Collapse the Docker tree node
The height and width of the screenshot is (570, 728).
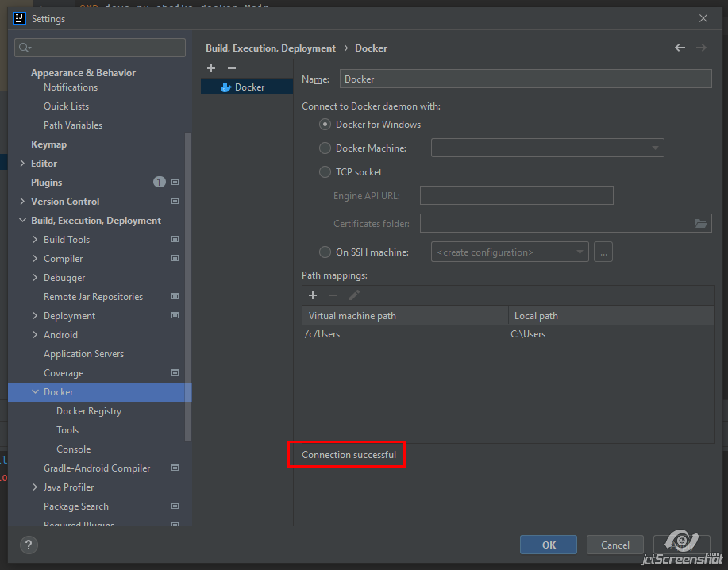click(x=35, y=391)
